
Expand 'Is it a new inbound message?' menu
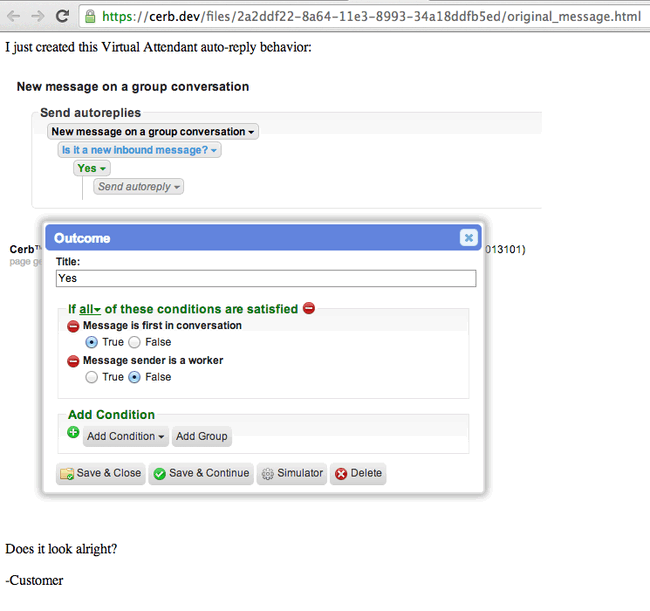(139, 150)
